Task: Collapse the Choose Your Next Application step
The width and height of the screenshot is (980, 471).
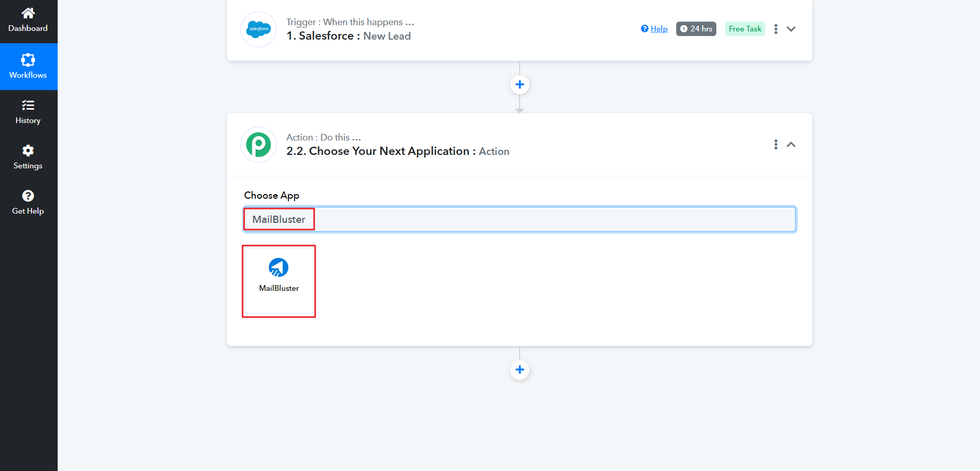Action: (791, 145)
